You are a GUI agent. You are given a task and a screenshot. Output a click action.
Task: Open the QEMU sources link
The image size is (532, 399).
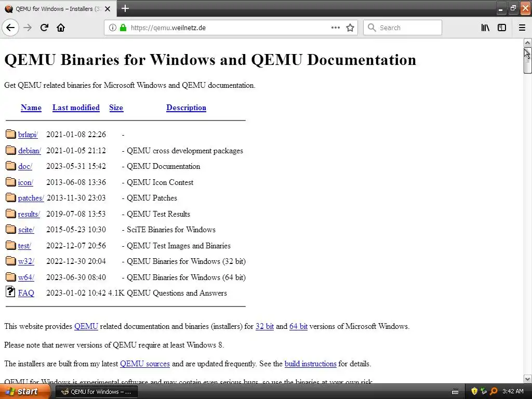click(145, 364)
